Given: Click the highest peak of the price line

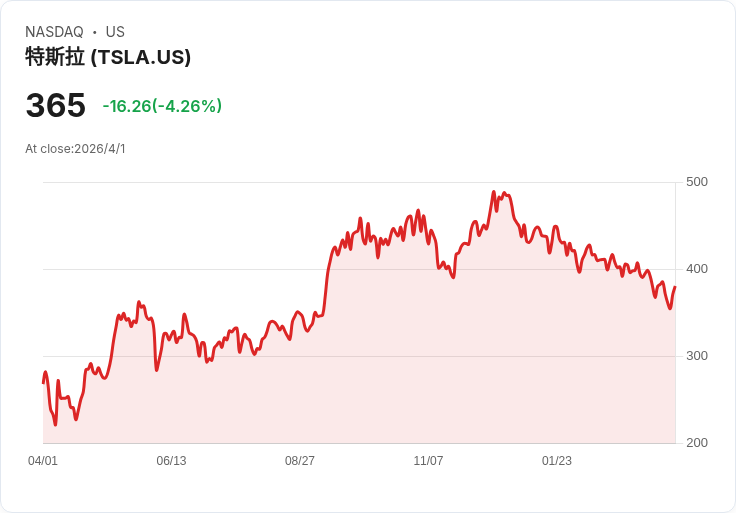Looking at the screenshot, I should tap(494, 192).
